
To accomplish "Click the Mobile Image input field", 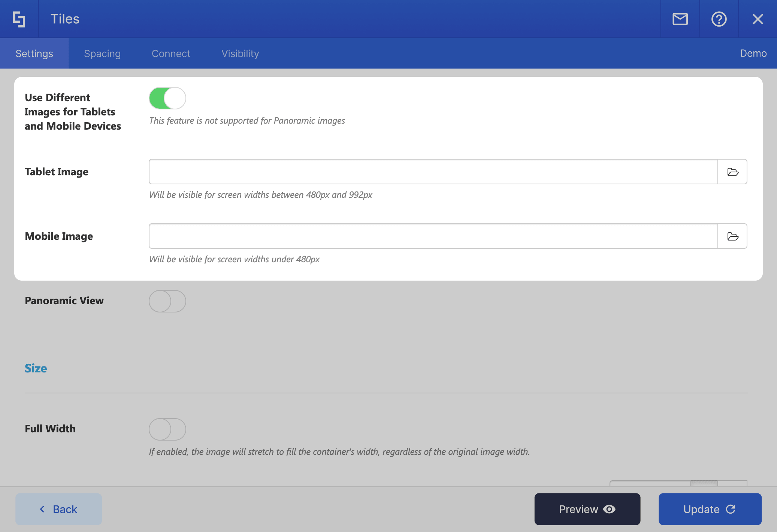I will [433, 236].
